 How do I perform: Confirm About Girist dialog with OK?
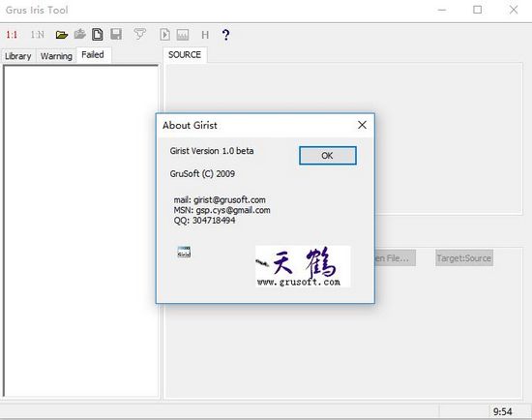click(328, 156)
